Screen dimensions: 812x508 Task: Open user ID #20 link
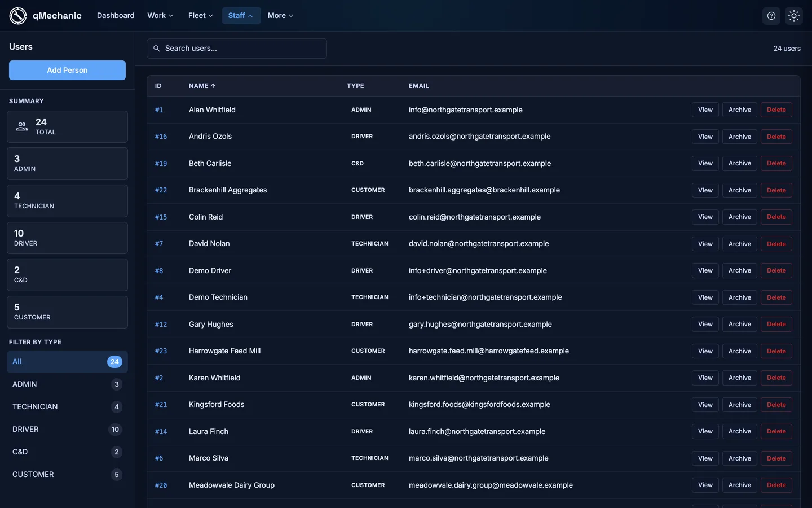point(161,485)
